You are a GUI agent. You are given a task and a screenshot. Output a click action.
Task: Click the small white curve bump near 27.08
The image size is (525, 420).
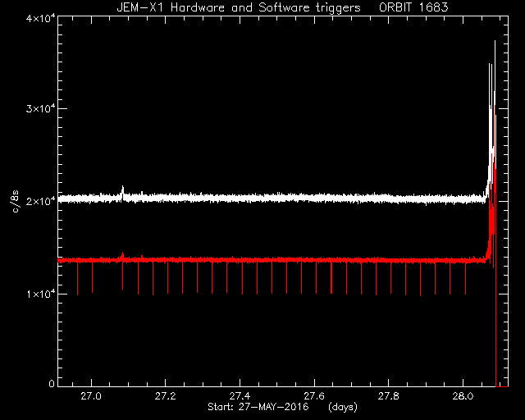(x=122, y=192)
